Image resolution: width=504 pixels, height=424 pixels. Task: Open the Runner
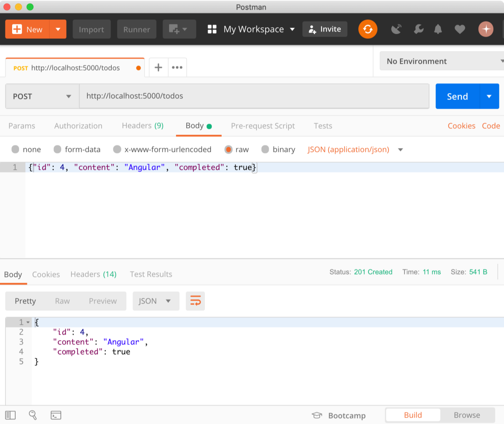137,29
